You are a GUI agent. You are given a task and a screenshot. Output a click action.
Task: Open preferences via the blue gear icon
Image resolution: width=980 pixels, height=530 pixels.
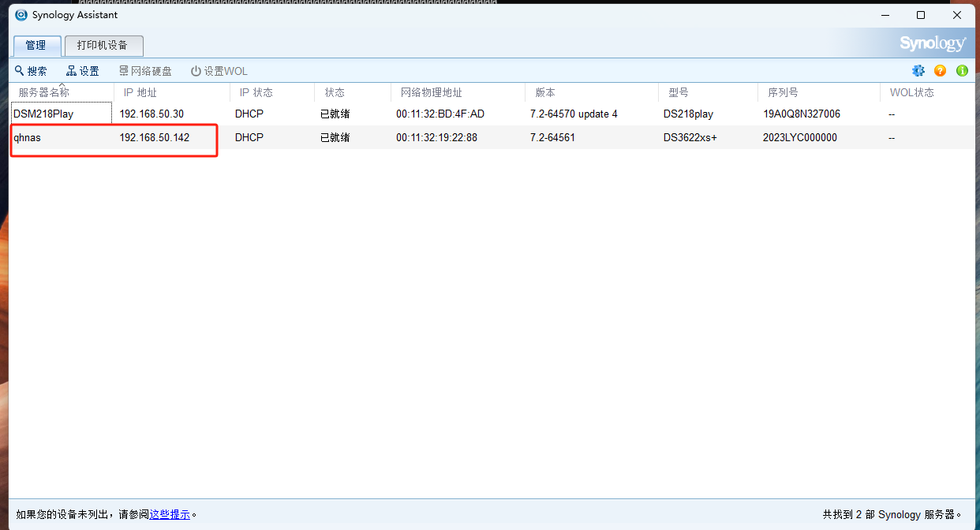click(918, 71)
